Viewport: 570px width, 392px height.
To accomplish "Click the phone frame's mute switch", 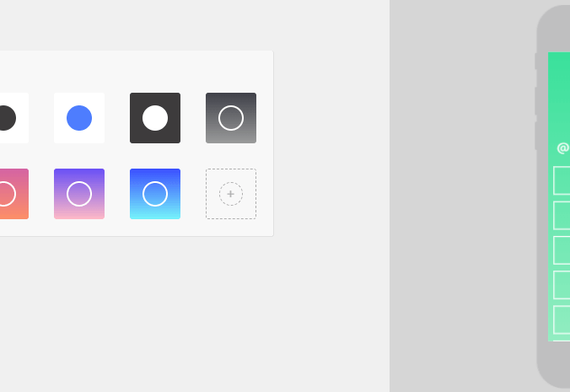I will coord(535,62).
